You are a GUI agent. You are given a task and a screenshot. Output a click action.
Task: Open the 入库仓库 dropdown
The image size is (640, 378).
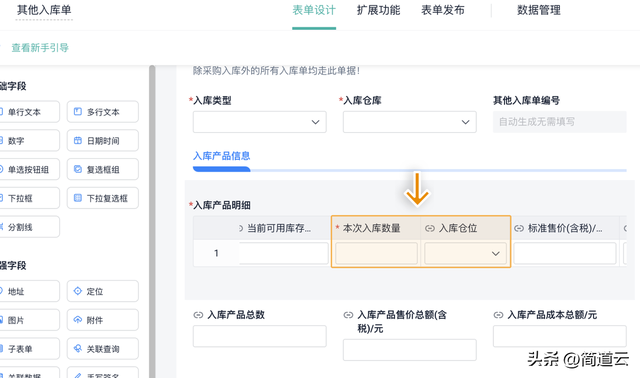(x=409, y=122)
